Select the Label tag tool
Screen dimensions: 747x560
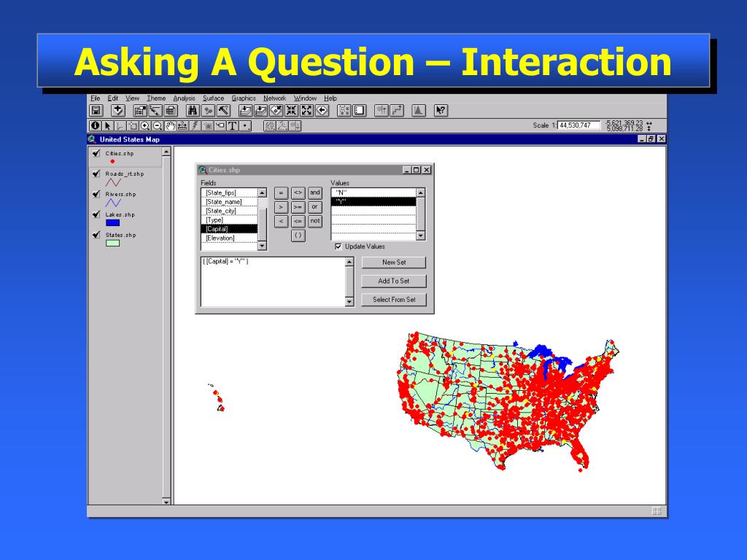(220, 125)
